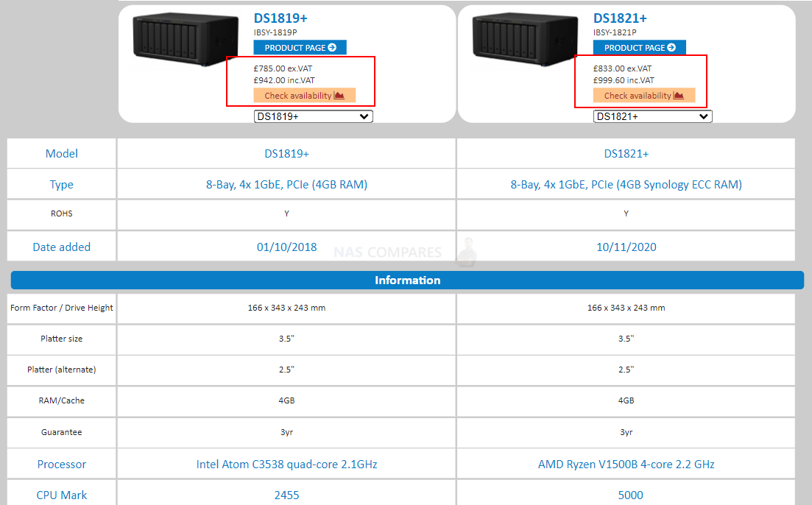812x505 pixels.
Task: Click the IBSY-1821P product code
Action: 615,32
